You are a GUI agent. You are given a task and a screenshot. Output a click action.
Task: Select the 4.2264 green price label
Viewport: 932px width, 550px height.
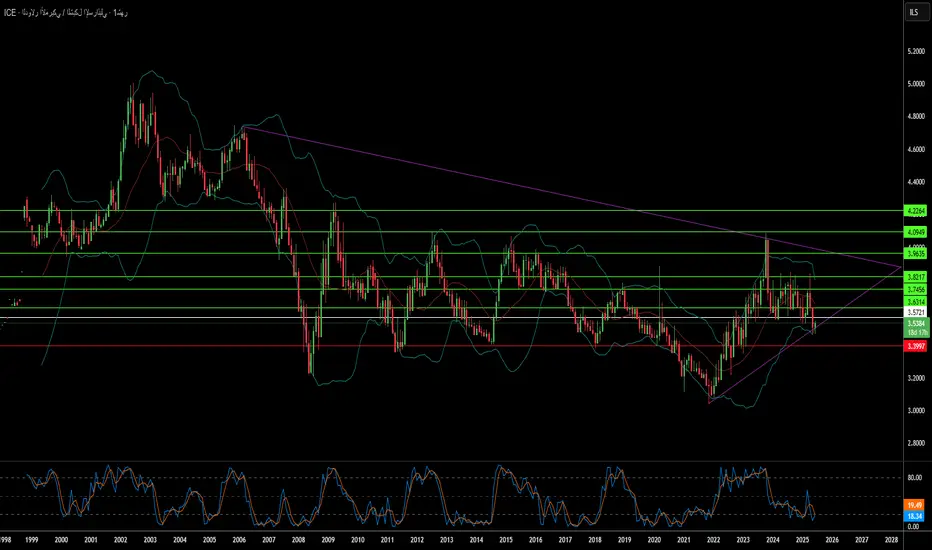coord(915,211)
